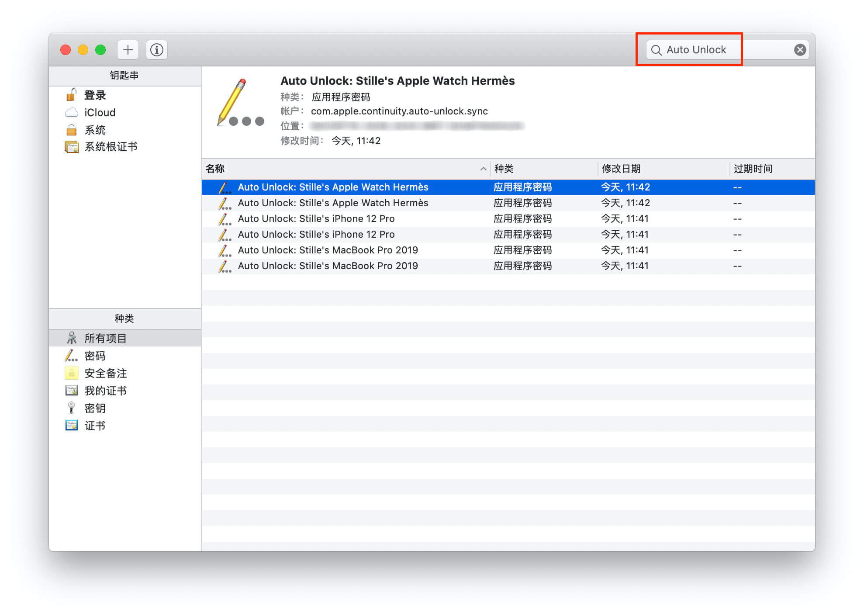Click the pencil icon of the second iPhone row

click(x=225, y=235)
